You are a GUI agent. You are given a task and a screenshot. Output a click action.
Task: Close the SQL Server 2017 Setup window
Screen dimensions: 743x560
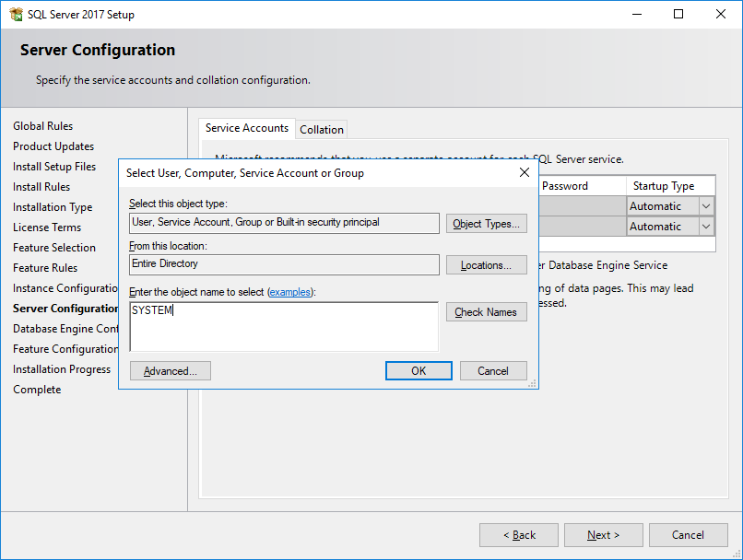tap(721, 14)
